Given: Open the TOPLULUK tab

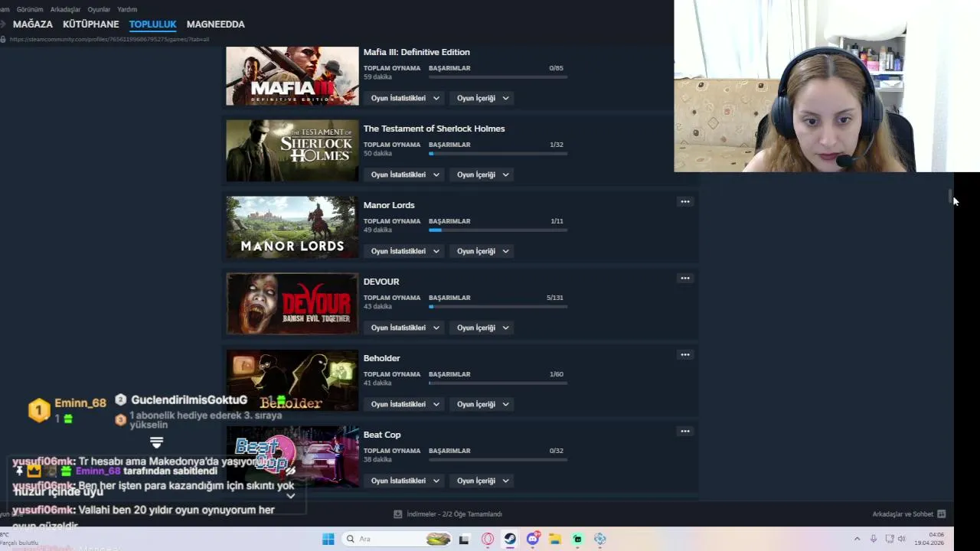Looking at the screenshot, I should click(153, 24).
